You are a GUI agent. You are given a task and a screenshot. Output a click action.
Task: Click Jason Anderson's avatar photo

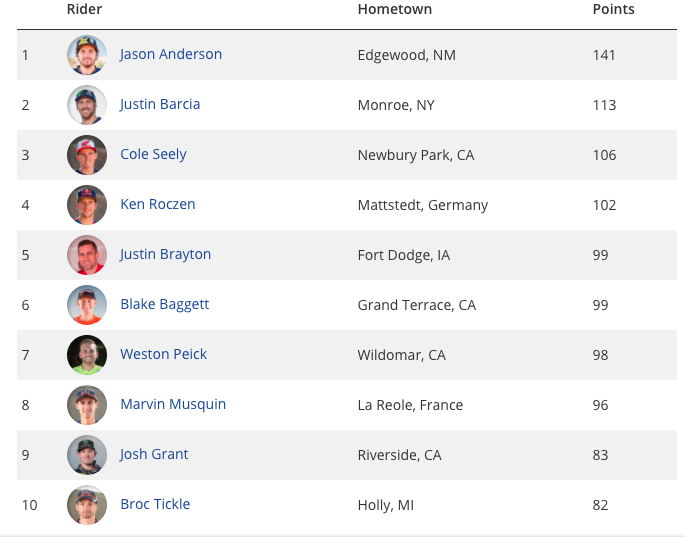coord(87,55)
